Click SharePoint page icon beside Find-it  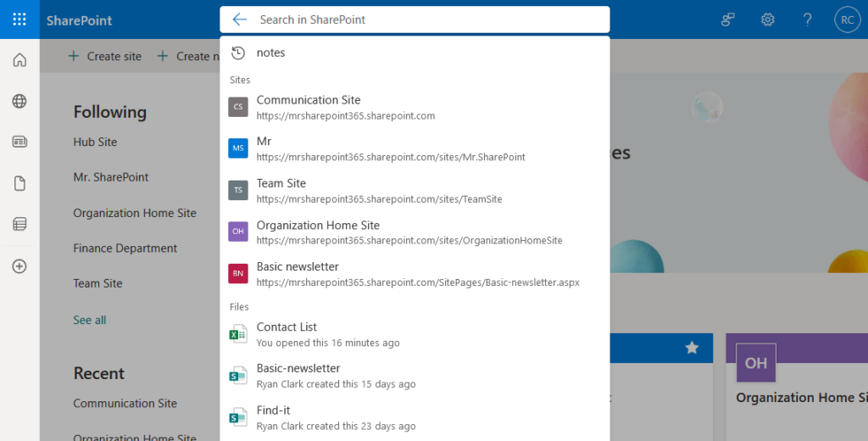[x=238, y=418]
